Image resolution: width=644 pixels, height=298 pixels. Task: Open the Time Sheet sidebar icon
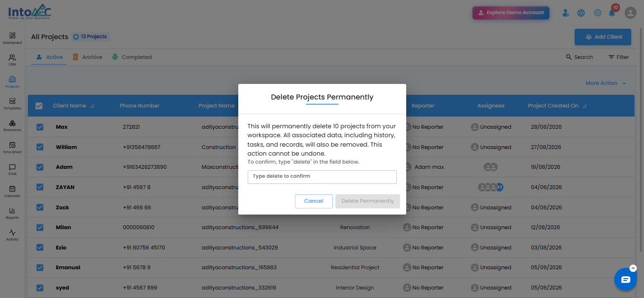(x=12, y=148)
